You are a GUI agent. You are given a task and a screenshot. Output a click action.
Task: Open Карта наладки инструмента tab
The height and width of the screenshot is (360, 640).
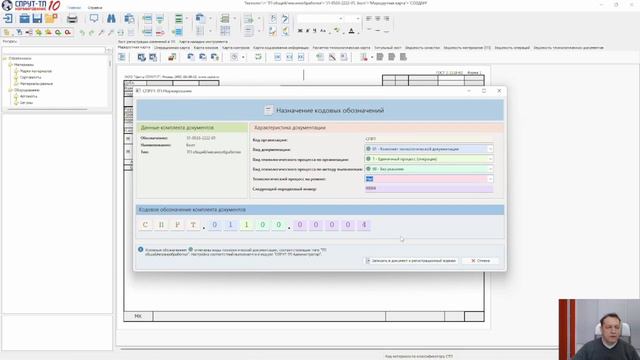tap(203, 42)
